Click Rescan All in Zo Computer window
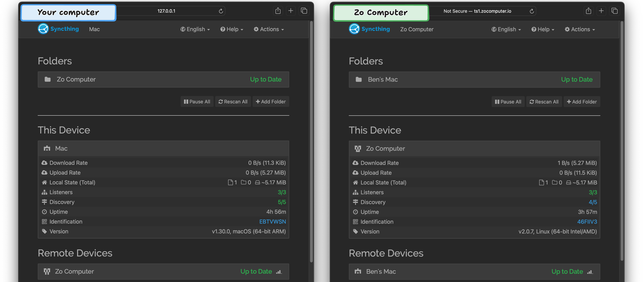This screenshot has width=644, height=282. tap(544, 102)
